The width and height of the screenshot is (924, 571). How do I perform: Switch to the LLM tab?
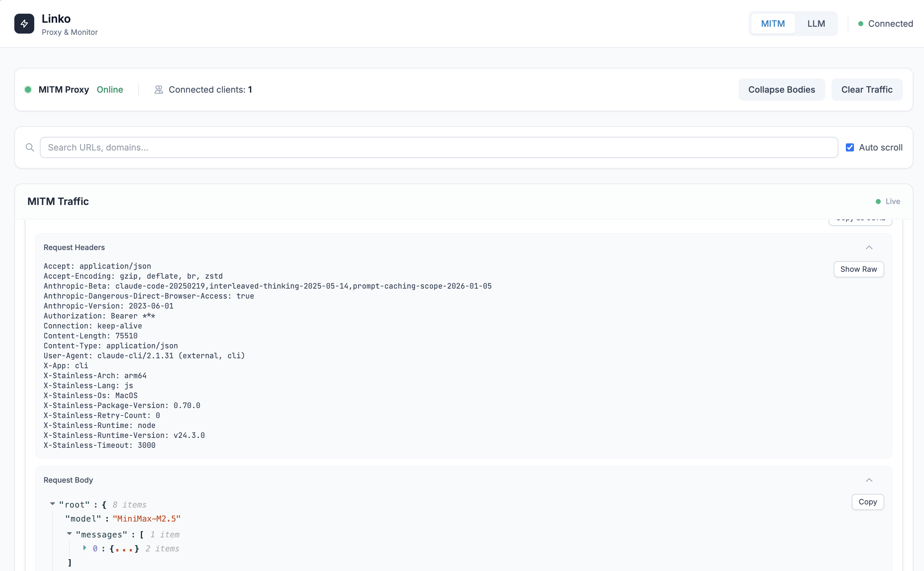tap(816, 24)
